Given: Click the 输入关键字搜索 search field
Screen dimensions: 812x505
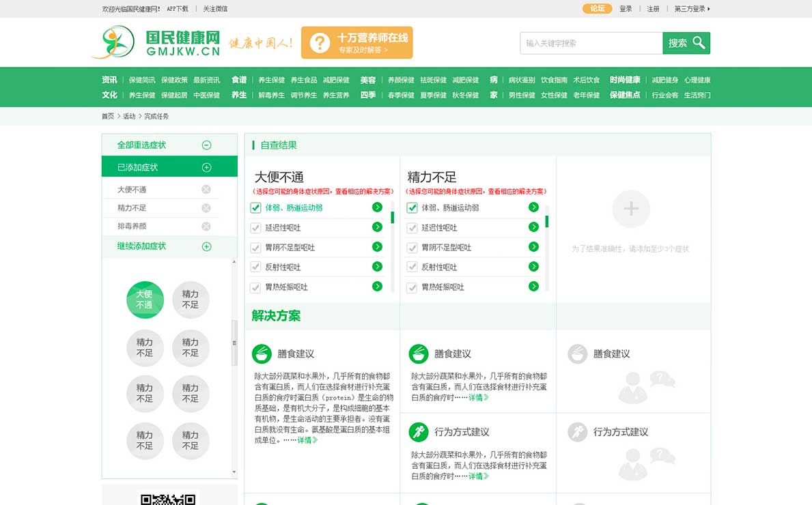Looking at the screenshot, I should point(591,43).
